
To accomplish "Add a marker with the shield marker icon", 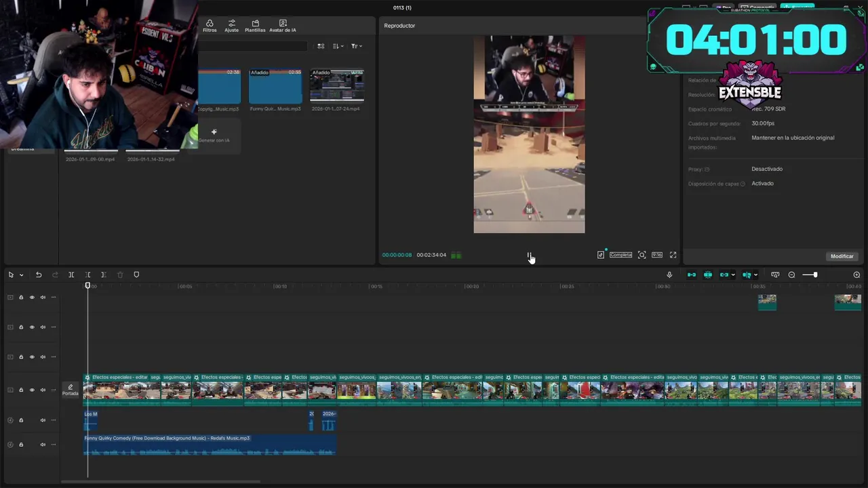I will pos(136,274).
